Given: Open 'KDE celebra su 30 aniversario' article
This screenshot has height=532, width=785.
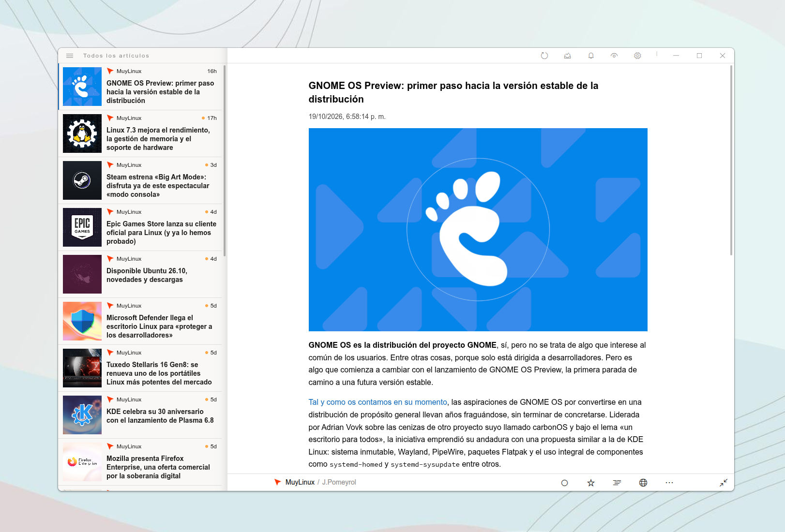Looking at the screenshot, I should 140,415.
